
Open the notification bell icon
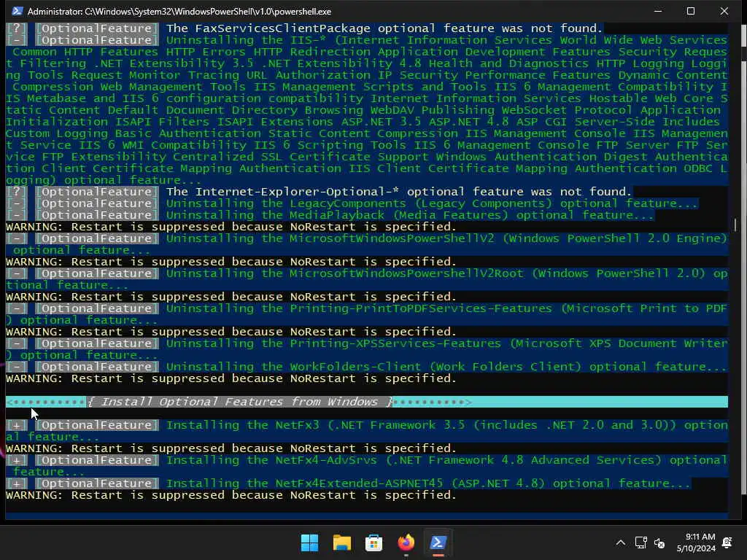[727, 542]
